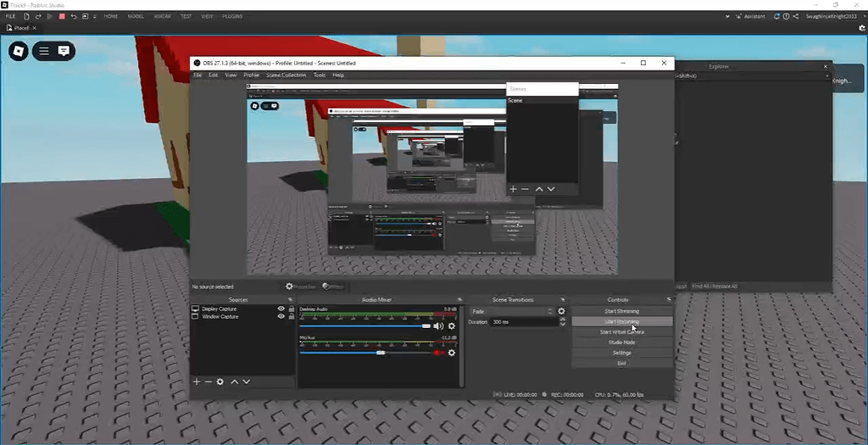Image resolution: width=868 pixels, height=445 pixels.
Task: Open the OBS Edit menu
Action: click(213, 75)
